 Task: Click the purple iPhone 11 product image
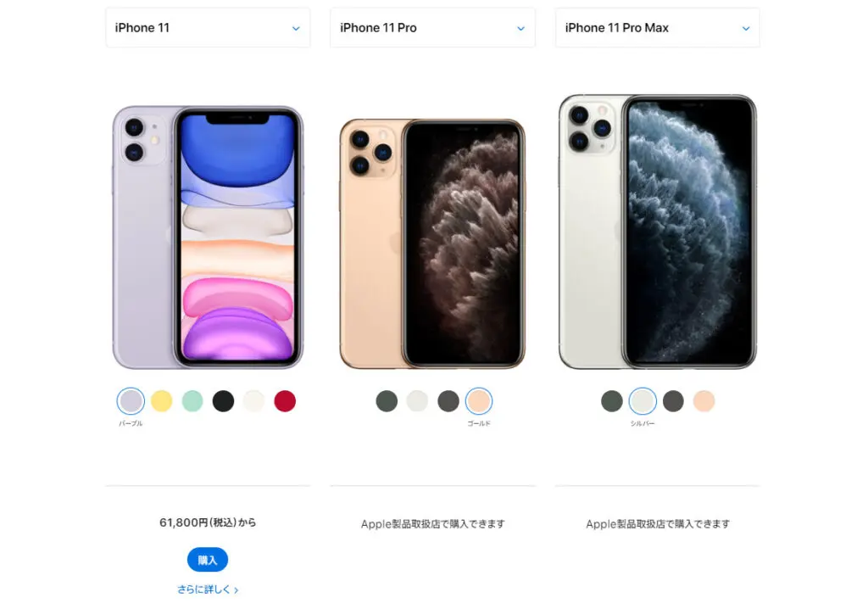(208, 237)
